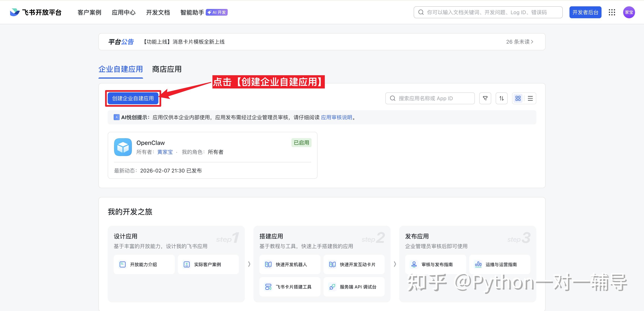Switch to the 商店应用 tab
This screenshot has height=311, width=644.
tap(167, 69)
